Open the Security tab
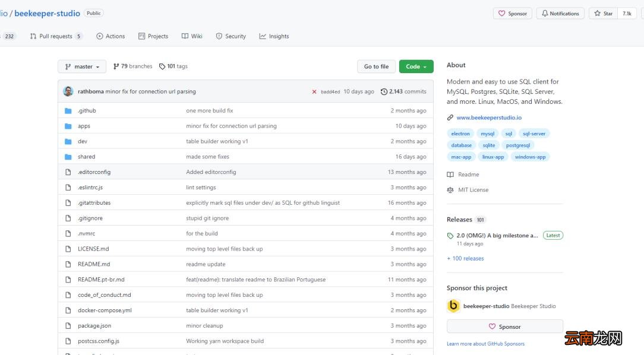Viewport: 644px width, 355px height. (x=231, y=36)
